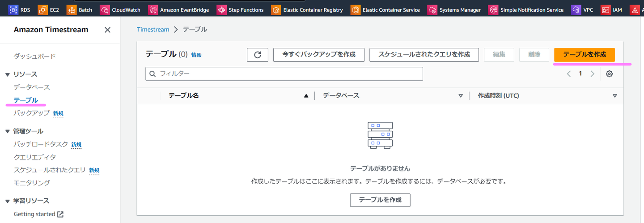Open the RDS service shortcut icon

[x=13, y=10]
